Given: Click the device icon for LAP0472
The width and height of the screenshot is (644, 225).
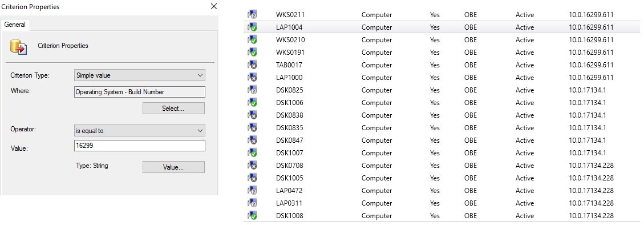Looking at the screenshot, I should click(x=252, y=191).
